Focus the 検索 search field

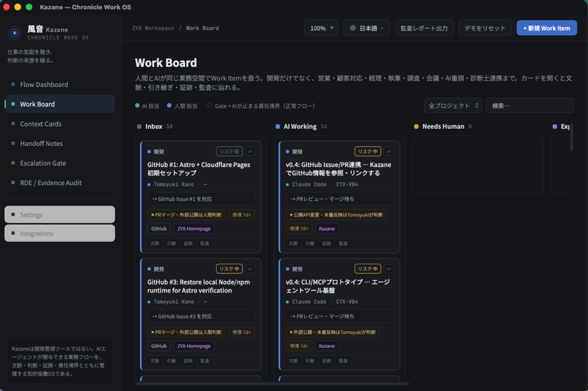pos(530,106)
